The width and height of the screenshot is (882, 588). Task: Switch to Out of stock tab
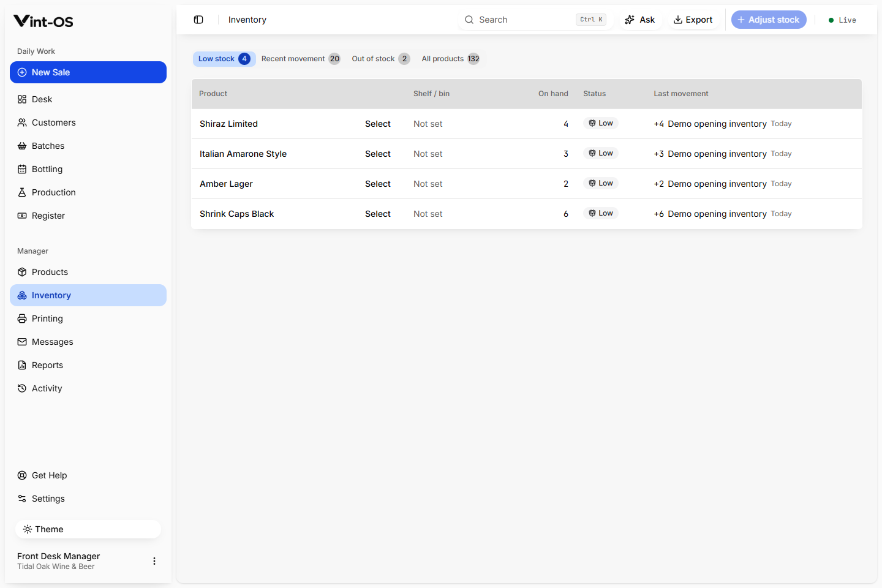pyautogui.click(x=380, y=59)
